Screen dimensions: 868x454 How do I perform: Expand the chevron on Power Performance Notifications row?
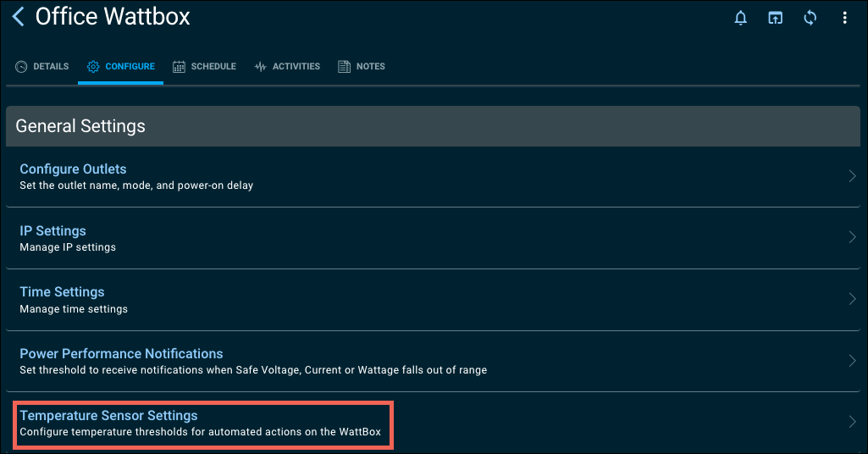853,361
